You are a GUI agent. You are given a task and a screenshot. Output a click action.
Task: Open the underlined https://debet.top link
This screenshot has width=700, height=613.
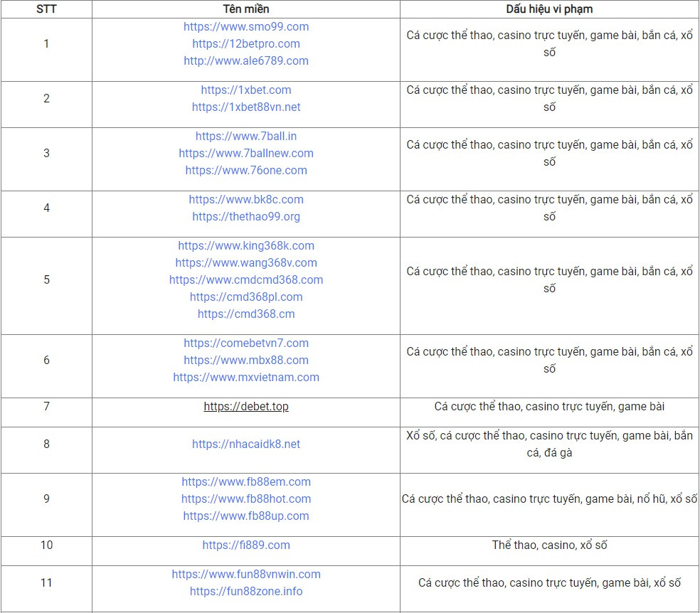coord(246,407)
